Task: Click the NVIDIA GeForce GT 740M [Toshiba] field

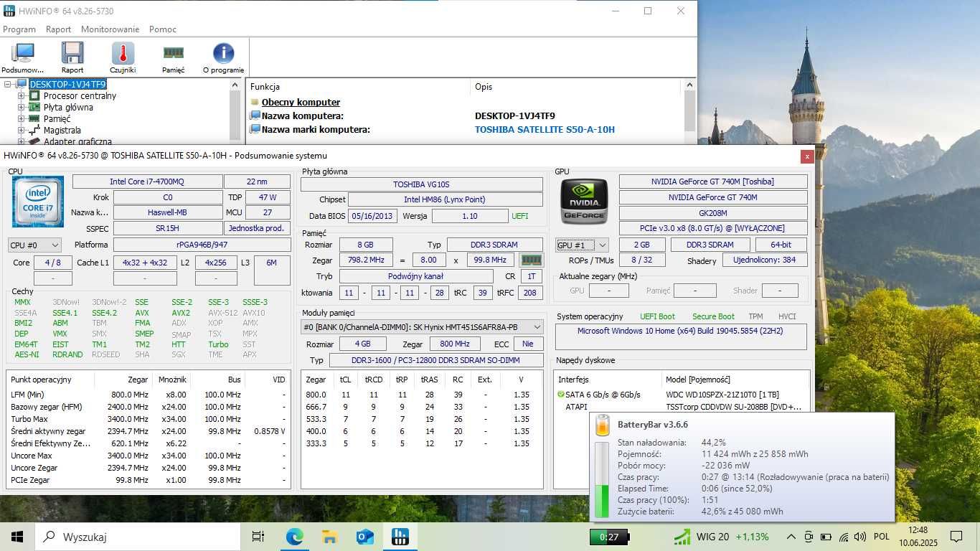Action: [713, 182]
